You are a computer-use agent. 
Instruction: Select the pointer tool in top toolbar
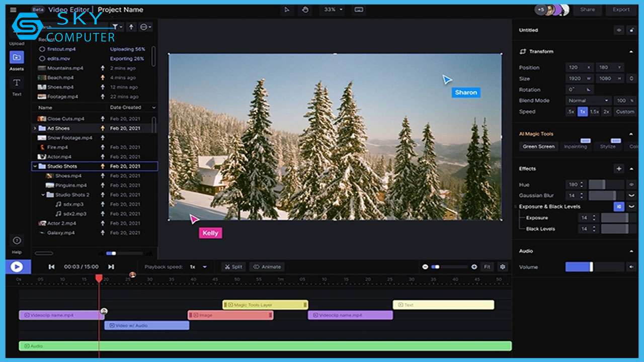[287, 10]
